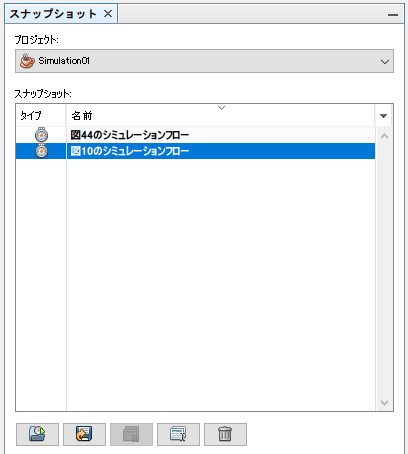
Task: Open the column options triangle menu
Action: click(x=383, y=116)
